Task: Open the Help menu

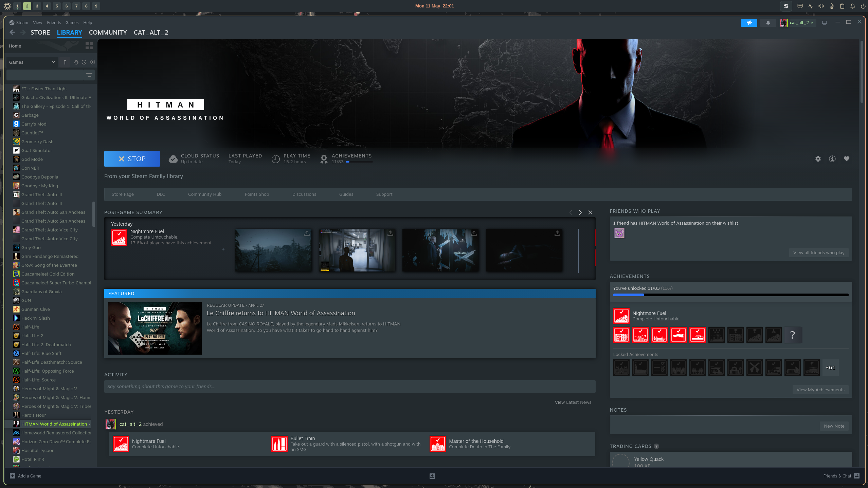Action: point(88,23)
